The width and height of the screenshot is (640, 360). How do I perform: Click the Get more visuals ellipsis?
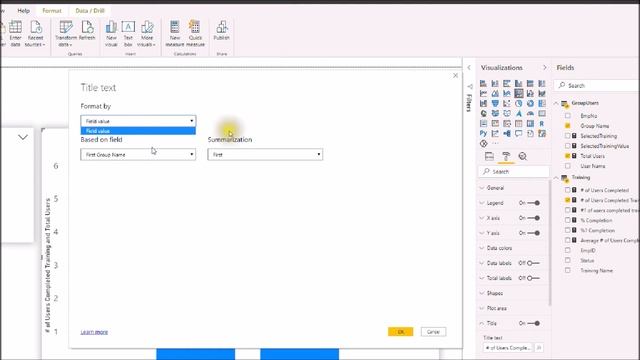click(495, 144)
